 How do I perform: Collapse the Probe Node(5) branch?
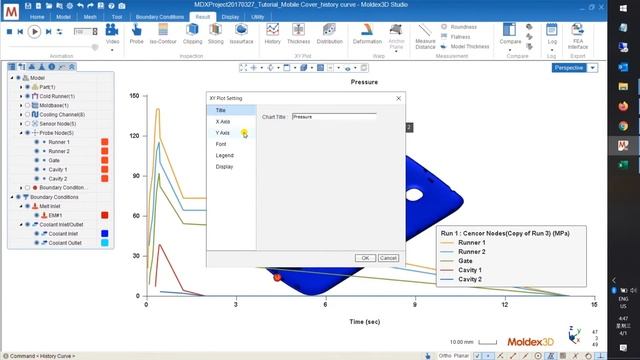coord(21,133)
